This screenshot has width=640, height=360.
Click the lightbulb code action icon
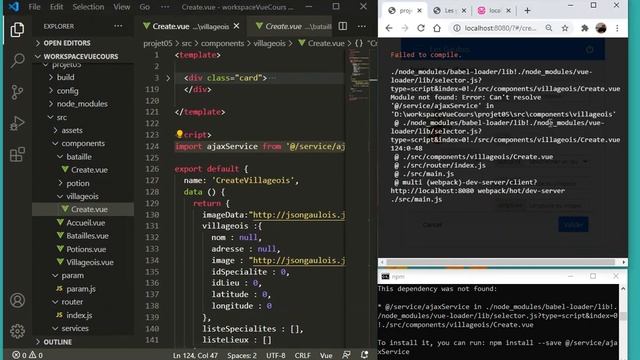click(179, 134)
